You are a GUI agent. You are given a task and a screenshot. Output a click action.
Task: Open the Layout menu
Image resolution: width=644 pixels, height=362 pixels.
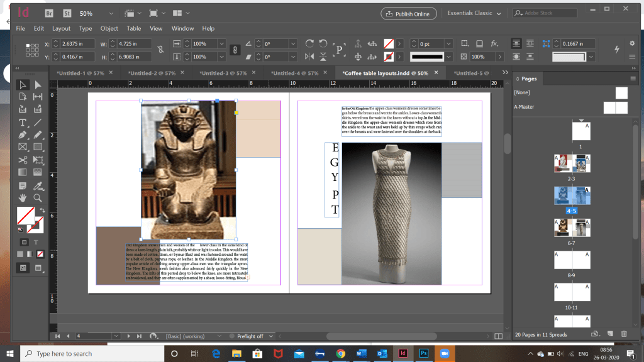click(x=61, y=28)
